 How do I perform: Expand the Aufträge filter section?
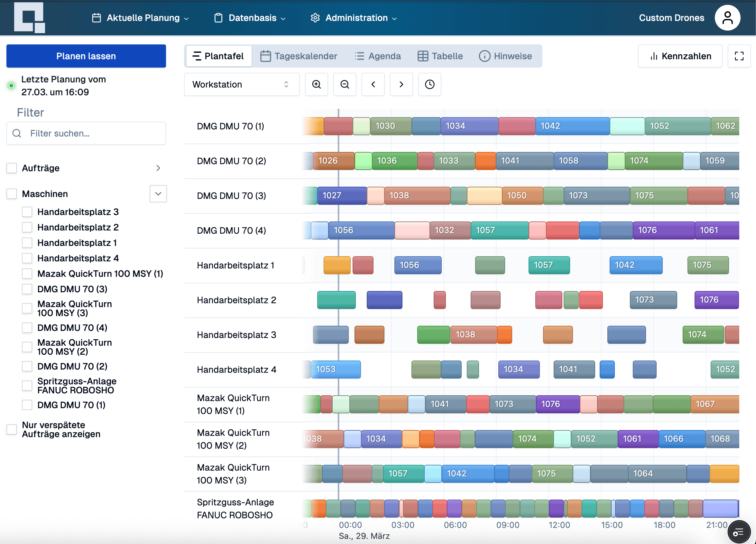pyautogui.click(x=158, y=168)
